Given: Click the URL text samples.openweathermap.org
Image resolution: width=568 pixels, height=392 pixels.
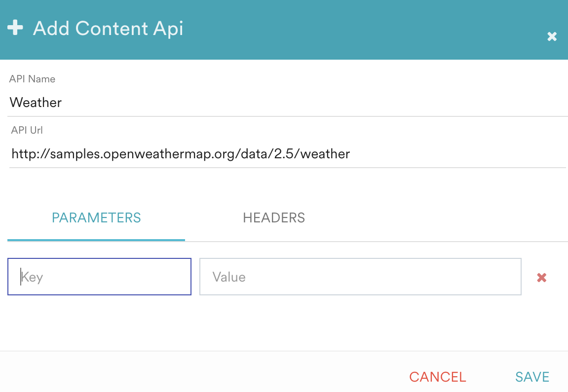Looking at the screenshot, I should 180,154.
